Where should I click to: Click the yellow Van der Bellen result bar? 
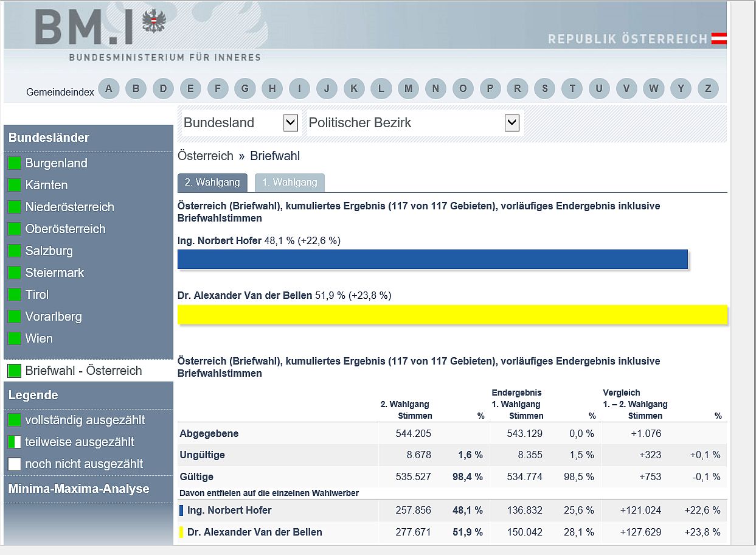452,315
